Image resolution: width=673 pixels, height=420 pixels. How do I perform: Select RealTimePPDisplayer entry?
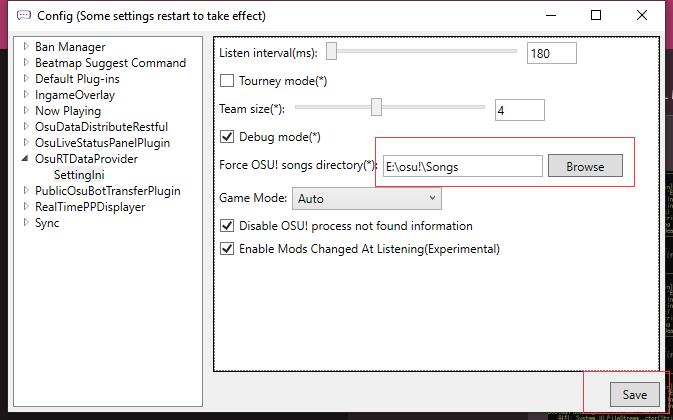pos(90,207)
